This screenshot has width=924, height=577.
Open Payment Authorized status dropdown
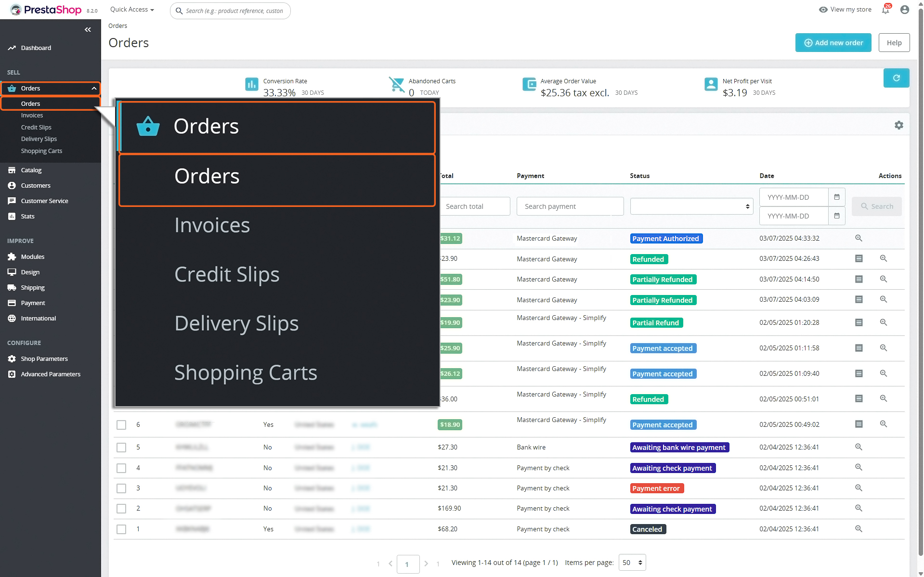[x=666, y=239]
